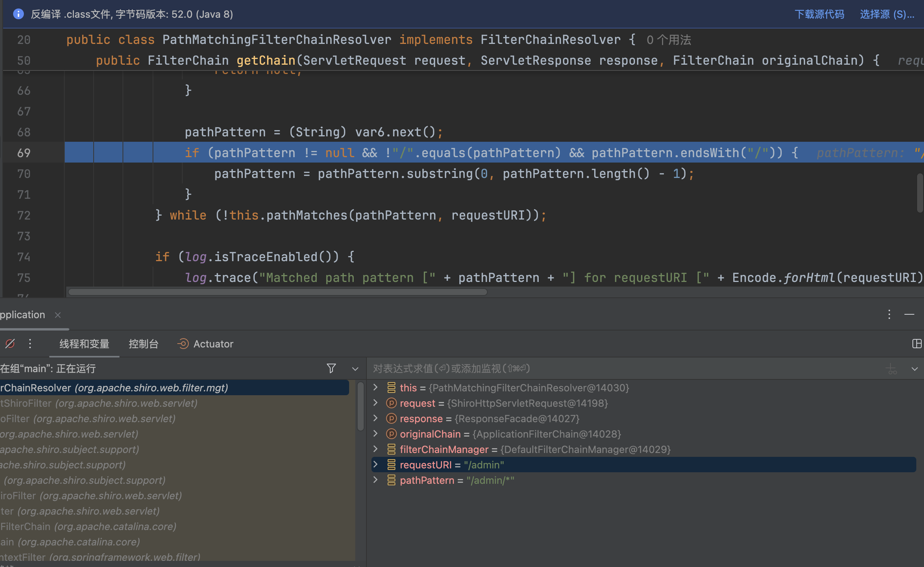Hide the debug tool window
Screen dimensions: 924x567
[x=909, y=315]
